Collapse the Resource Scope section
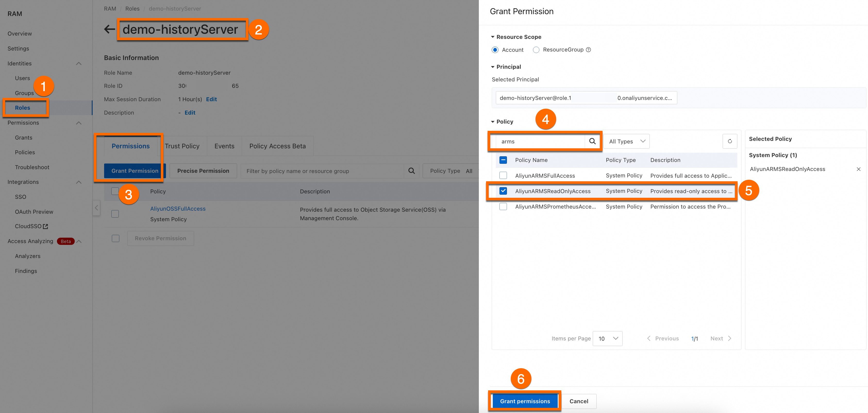 (493, 37)
